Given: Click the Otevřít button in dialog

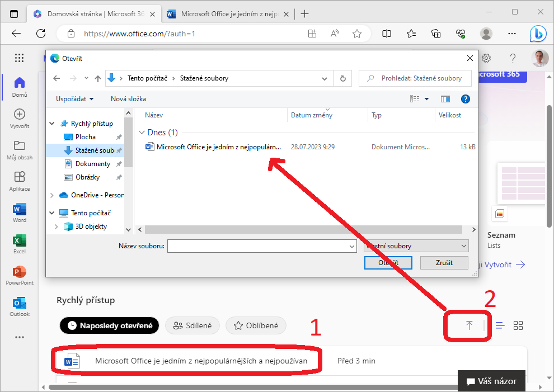Looking at the screenshot, I should coord(388,263).
